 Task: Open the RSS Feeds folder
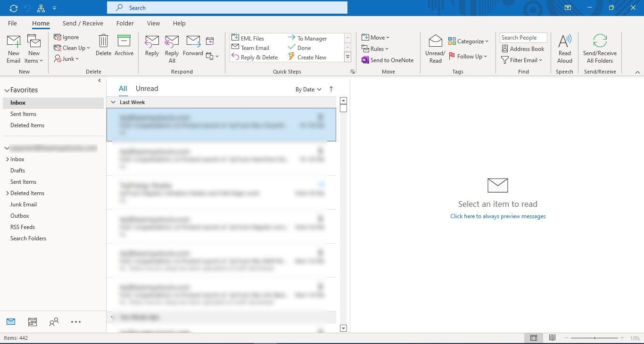(x=23, y=227)
